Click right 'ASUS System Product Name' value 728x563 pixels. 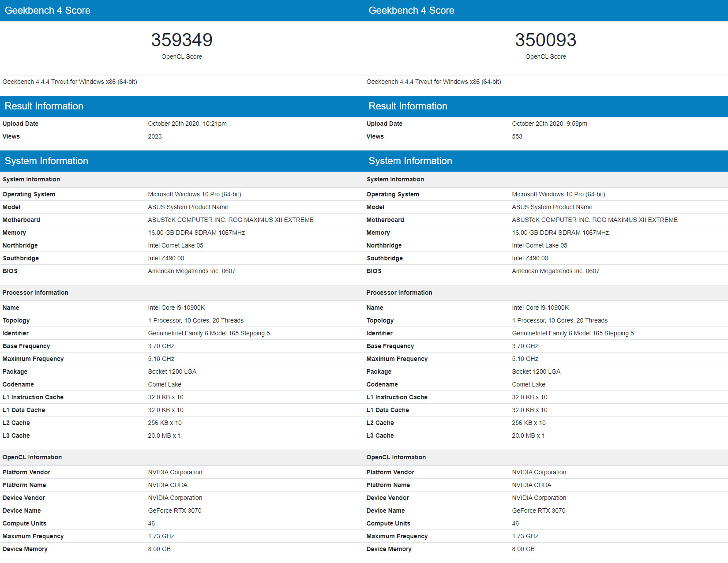(552, 207)
